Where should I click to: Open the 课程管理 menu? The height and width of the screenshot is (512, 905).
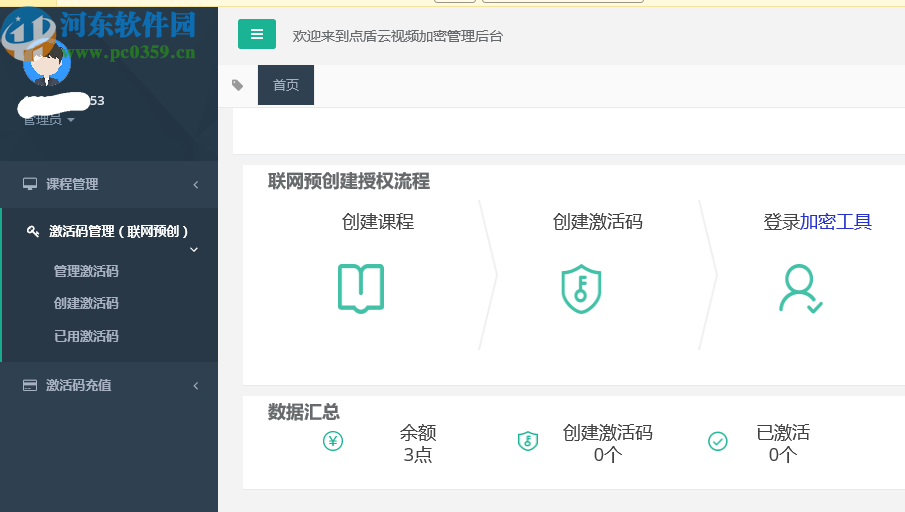click(109, 184)
